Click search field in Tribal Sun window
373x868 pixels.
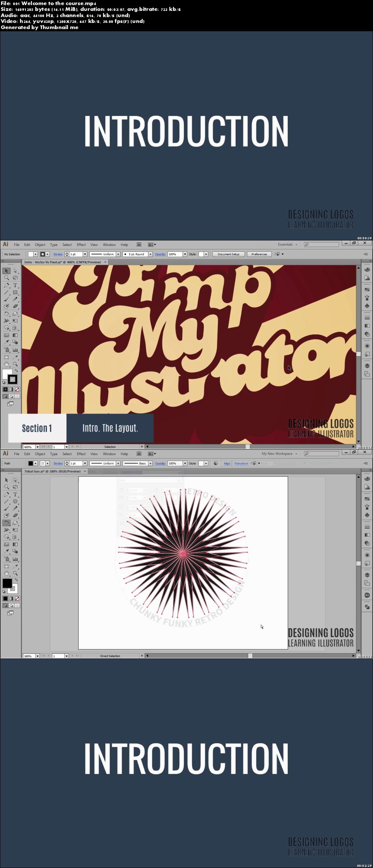tap(321, 454)
